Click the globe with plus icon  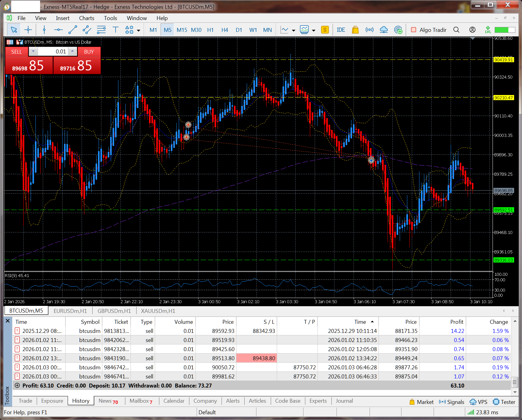(x=398, y=30)
